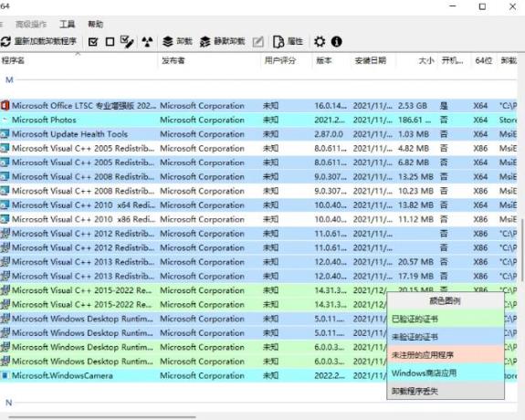Click the 未注册的应用程序 pink legend swatch
Viewport: 525px width, 420px height.
446,354
